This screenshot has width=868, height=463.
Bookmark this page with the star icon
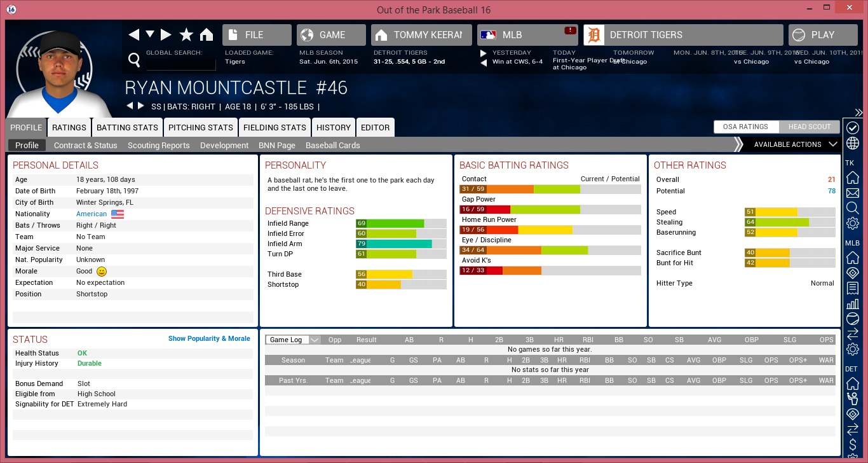coord(186,34)
